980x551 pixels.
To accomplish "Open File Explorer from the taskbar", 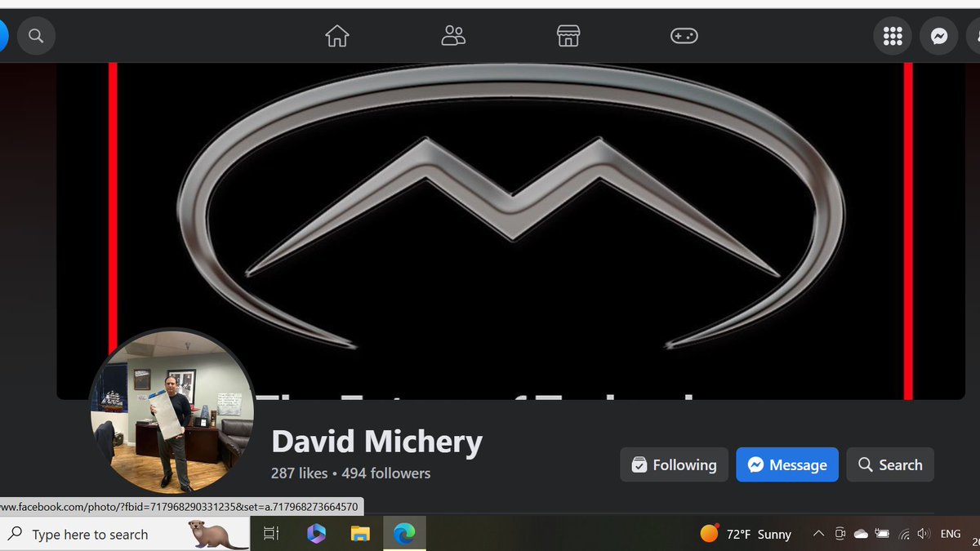I will [360, 534].
